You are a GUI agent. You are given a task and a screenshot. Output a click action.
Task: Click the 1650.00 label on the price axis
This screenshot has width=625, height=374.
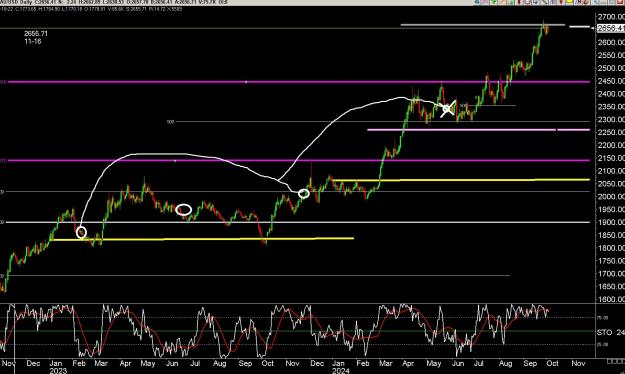[611, 287]
